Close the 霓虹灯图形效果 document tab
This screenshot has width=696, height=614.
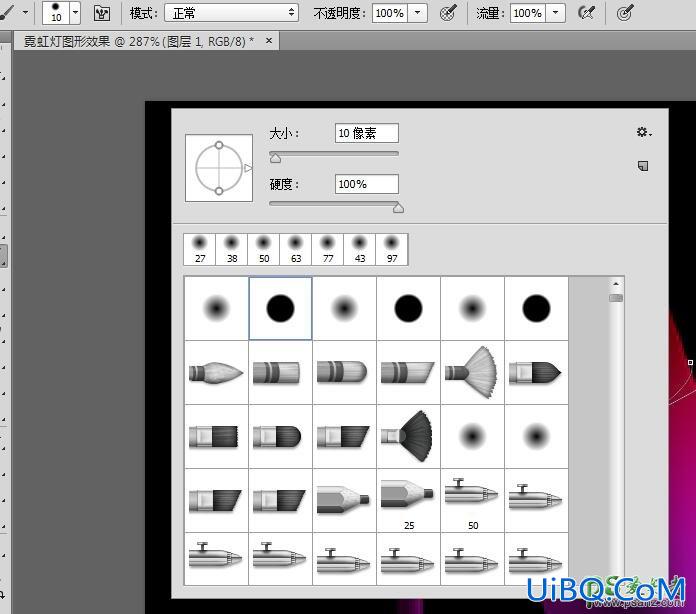click(269, 41)
